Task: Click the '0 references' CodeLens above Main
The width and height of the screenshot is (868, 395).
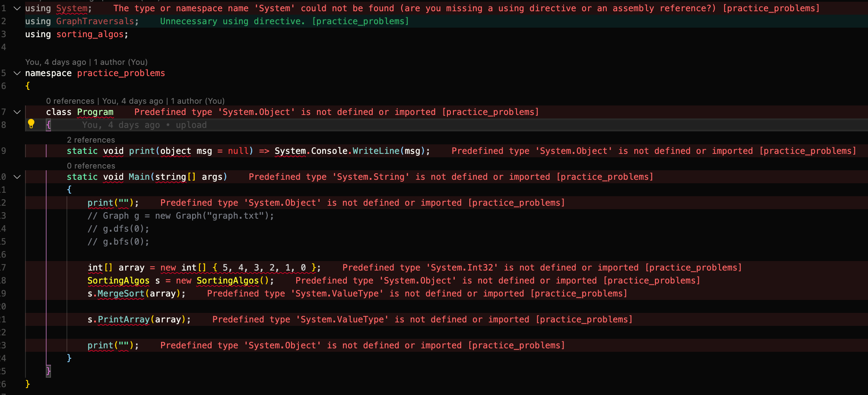Action: (91, 166)
